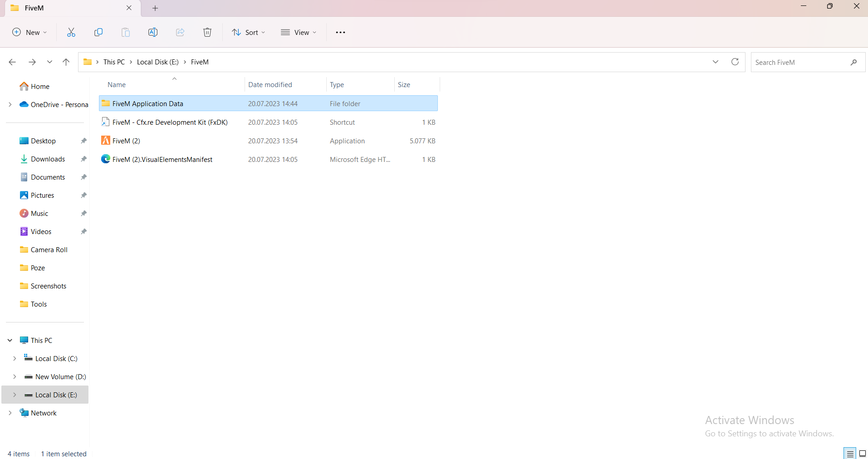Open Desktop in the navigation pane
The width and height of the screenshot is (868, 459).
point(43,141)
